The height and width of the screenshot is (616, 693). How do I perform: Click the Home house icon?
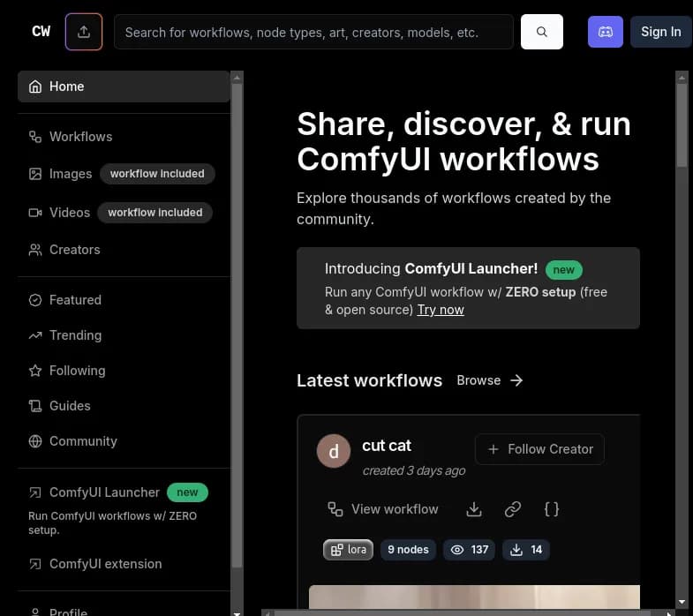pos(35,86)
